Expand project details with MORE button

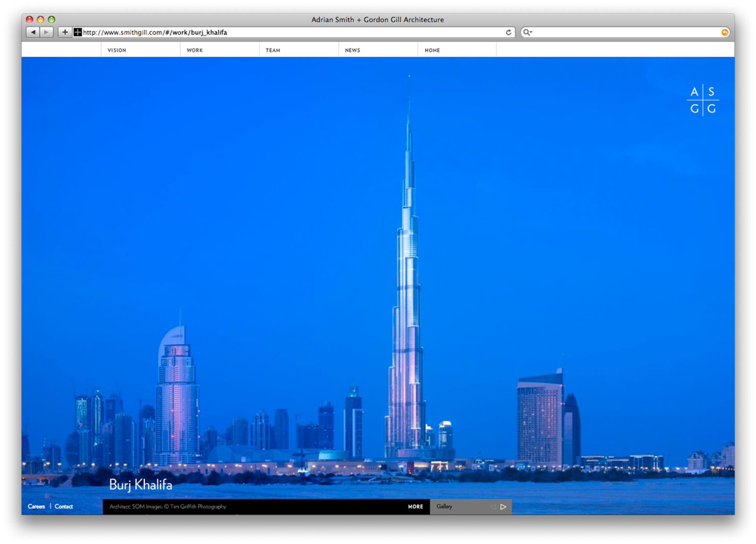pyautogui.click(x=415, y=506)
